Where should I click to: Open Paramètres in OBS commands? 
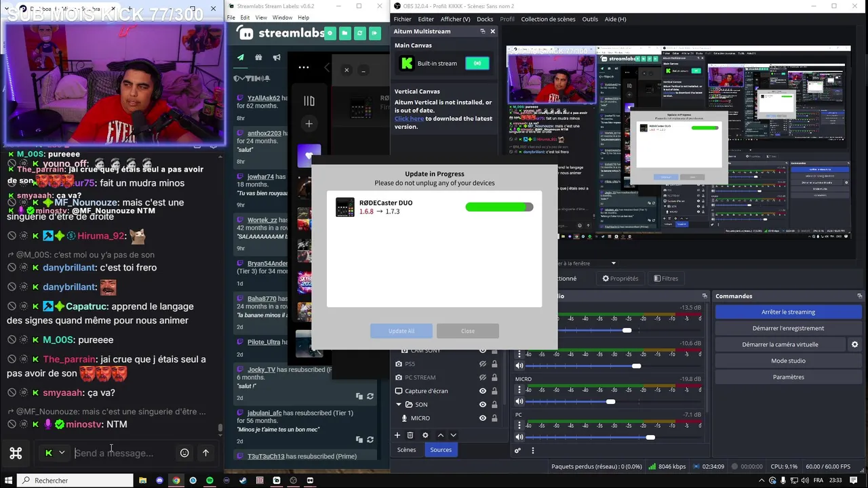pos(788,377)
